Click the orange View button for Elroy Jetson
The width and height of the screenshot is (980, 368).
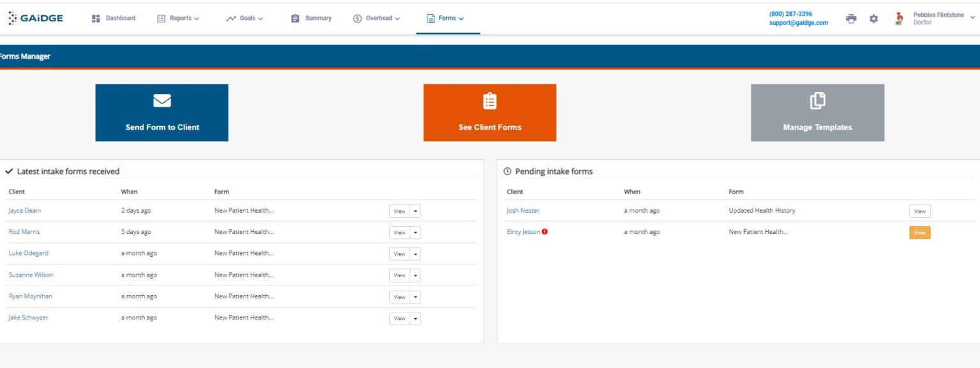(919, 233)
